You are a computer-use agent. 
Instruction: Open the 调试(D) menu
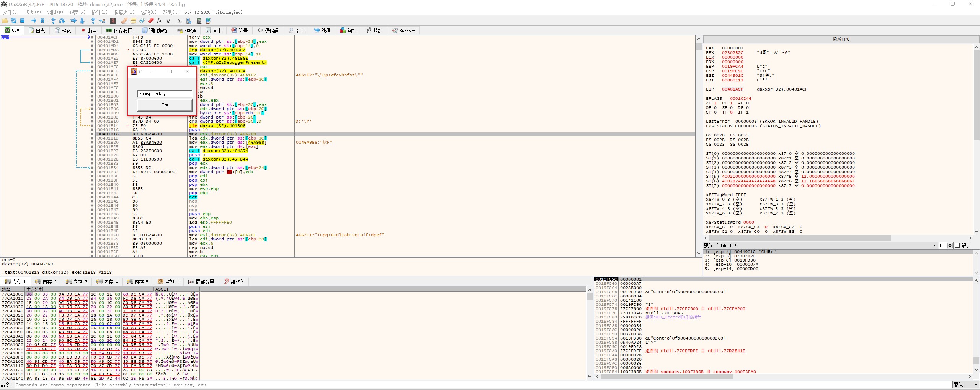tap(55, 12)
